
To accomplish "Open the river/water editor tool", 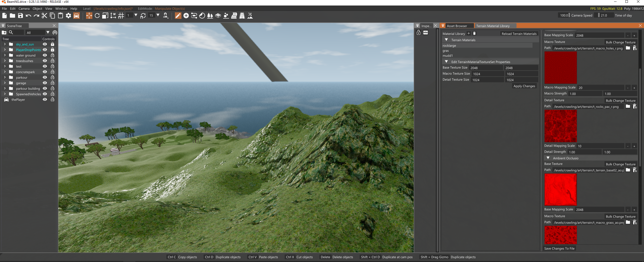I will click(x=234, y=16).
